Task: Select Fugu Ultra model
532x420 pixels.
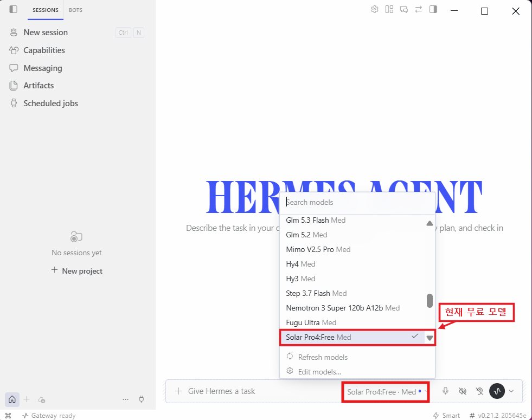Action: tap(353, 322)
